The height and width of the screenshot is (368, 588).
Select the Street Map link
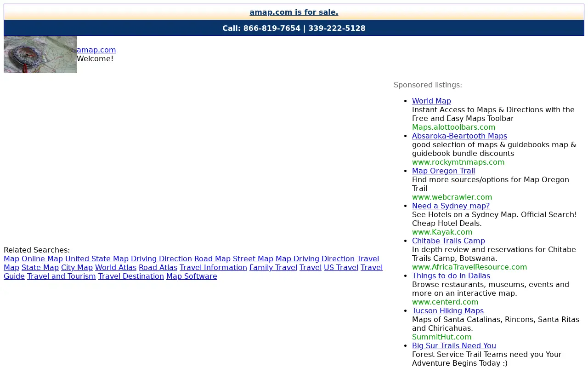point(253,259)
